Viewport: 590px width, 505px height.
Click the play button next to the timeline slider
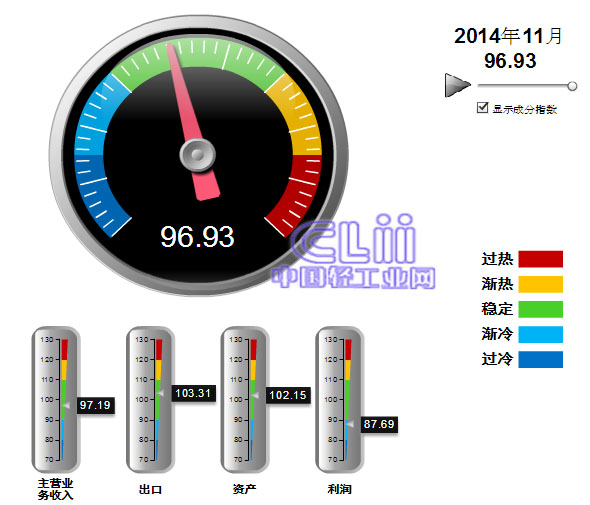pyautogui.click(x=457, y=85)
